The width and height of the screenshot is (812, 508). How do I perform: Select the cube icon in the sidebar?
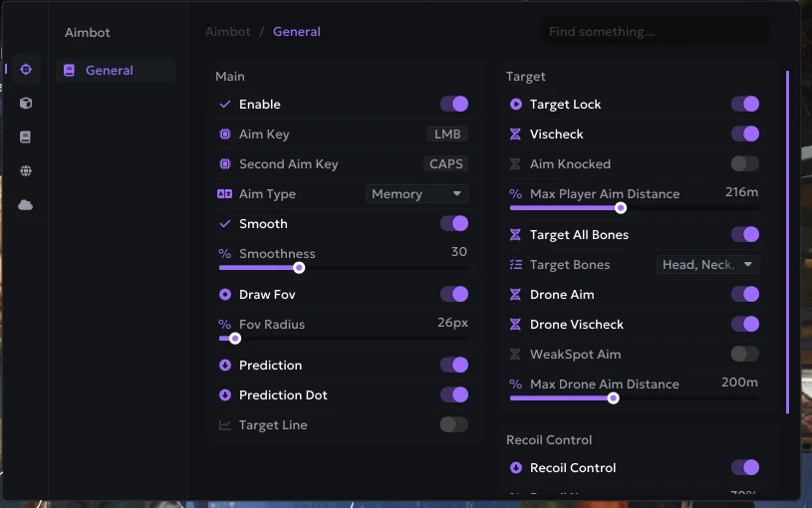coord(25,103)
